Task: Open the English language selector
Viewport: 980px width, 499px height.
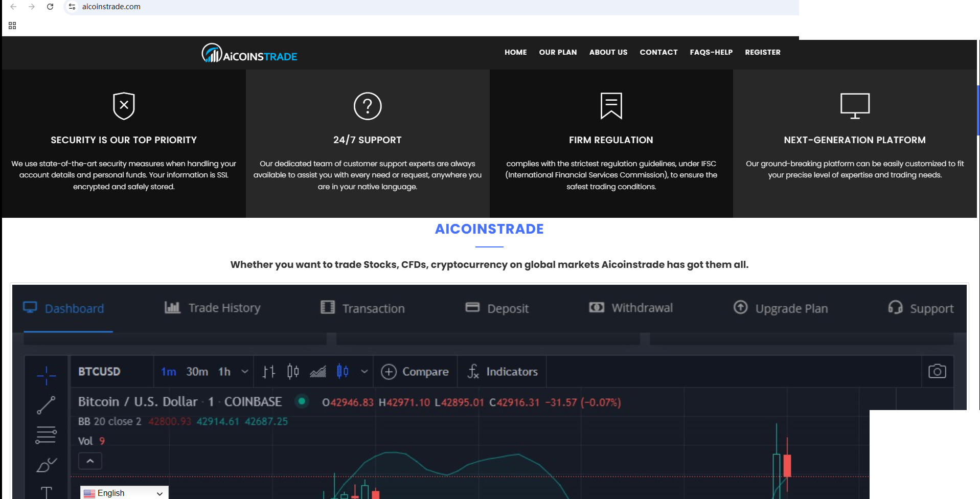Action: (124, 493)
